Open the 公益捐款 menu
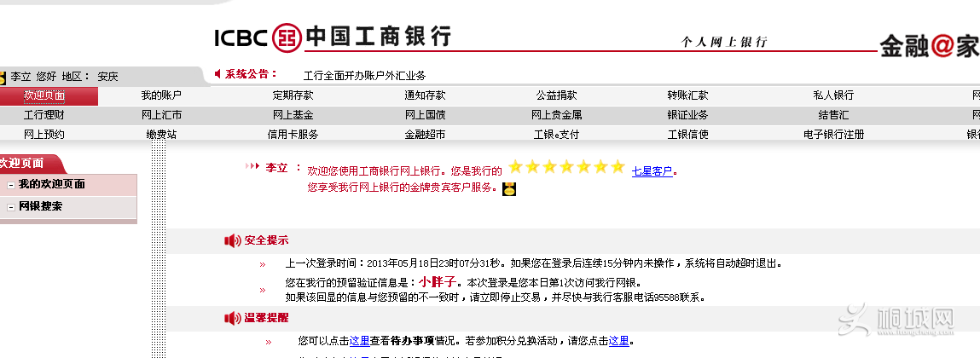This screenshot has width=980, height=358. (x=556, y=95)
